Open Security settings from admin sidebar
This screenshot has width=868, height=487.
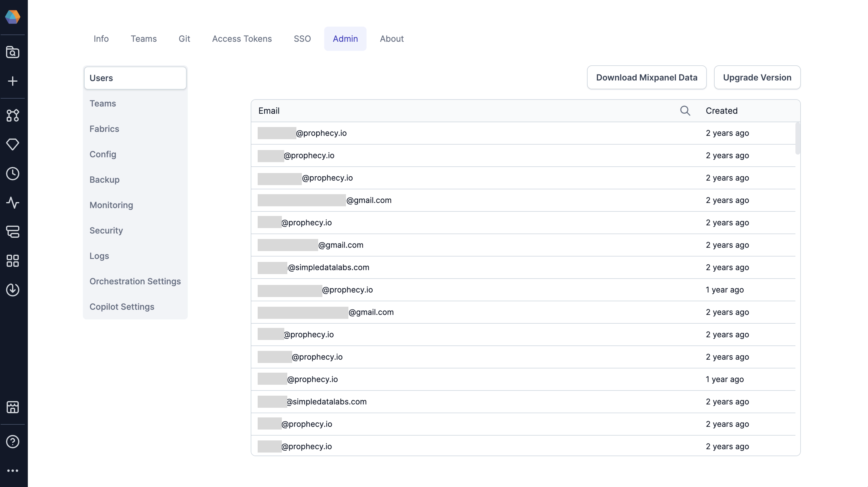[x=106, y=230]
